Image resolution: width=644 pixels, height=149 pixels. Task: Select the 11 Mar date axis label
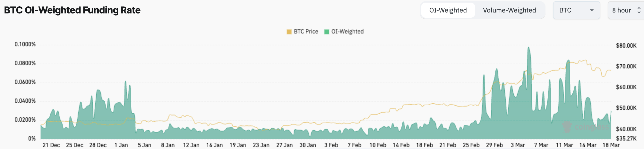pos(564,145)
